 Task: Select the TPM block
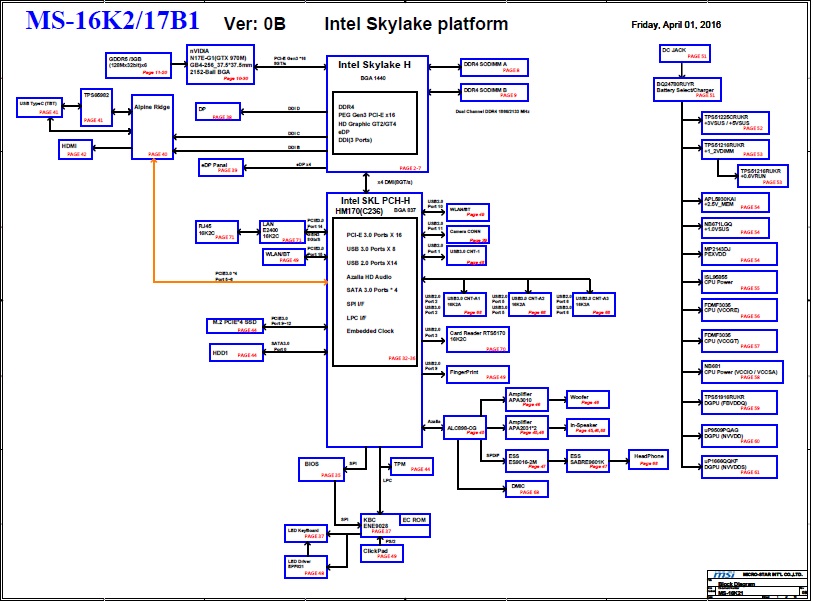point(412,467)
